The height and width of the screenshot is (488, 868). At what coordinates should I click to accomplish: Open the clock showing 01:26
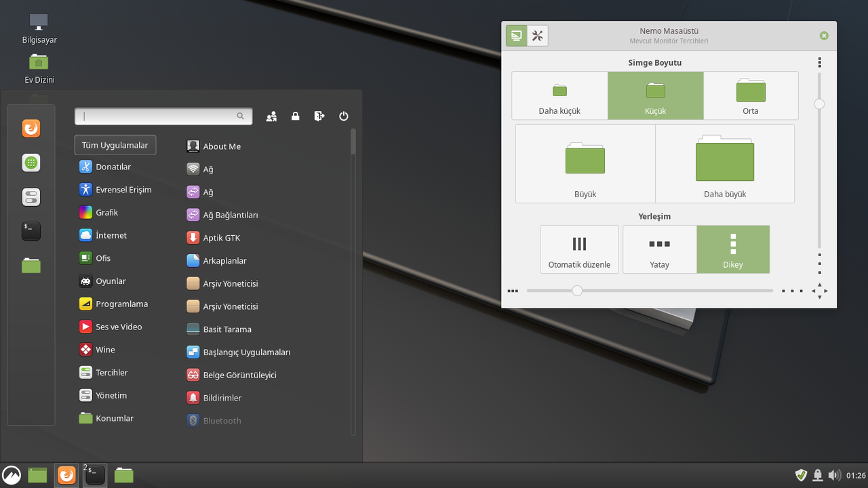[x=856, y=475]
